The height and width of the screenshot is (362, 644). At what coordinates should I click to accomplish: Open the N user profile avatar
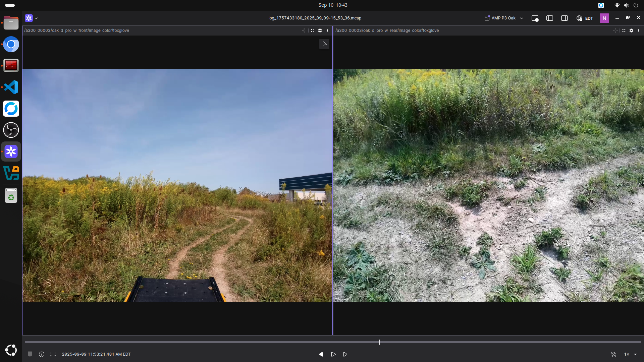604,18
